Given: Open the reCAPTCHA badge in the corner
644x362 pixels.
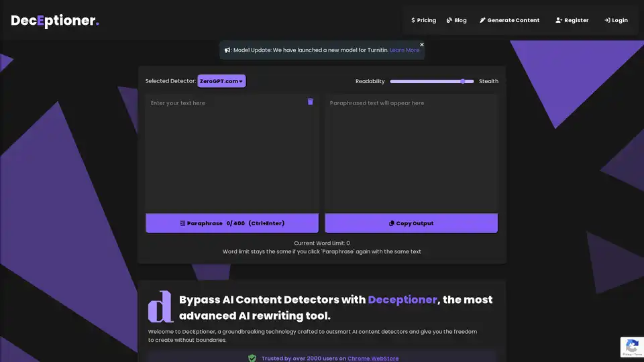Looking at the screenshot, I should point(631,347).
